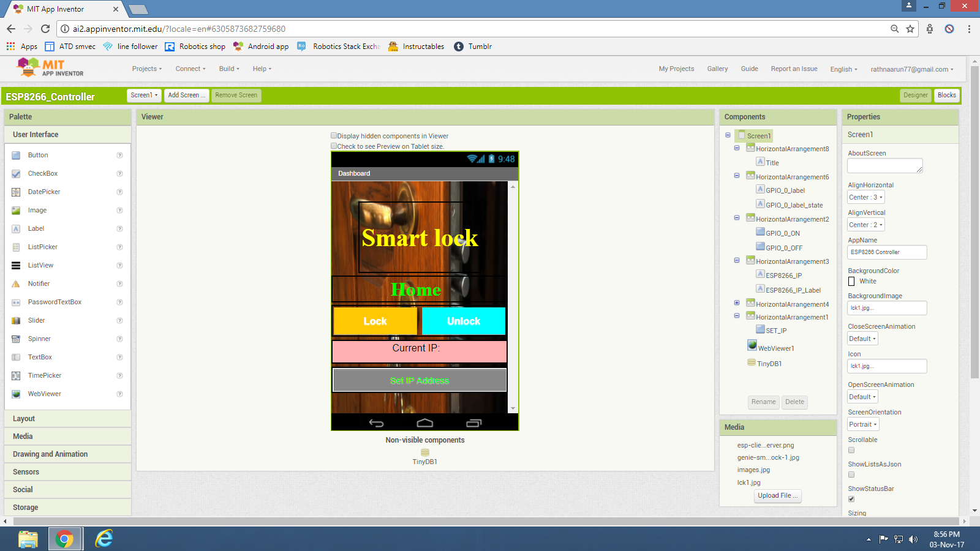Expand the HorizontalArrangement4 node
The width and height of the screenshot is (980, 551).
click(737, 303)
